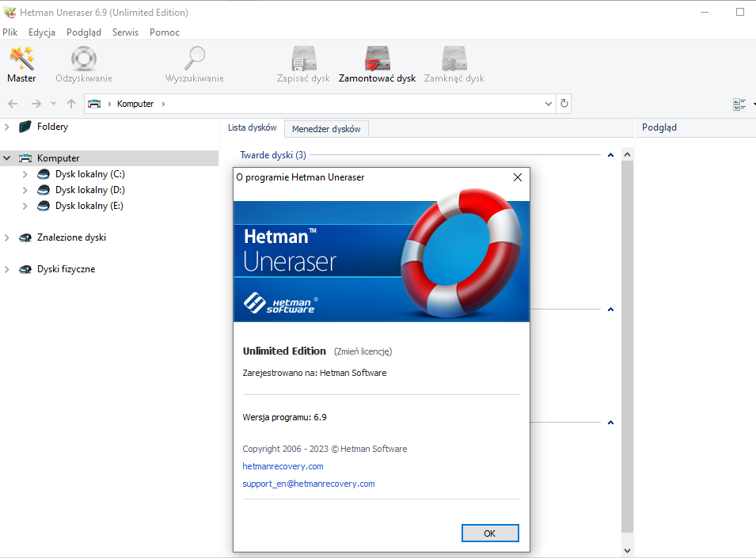
Task: Select Twarde dyski (3) section heading
Action: tap(273, 155)
